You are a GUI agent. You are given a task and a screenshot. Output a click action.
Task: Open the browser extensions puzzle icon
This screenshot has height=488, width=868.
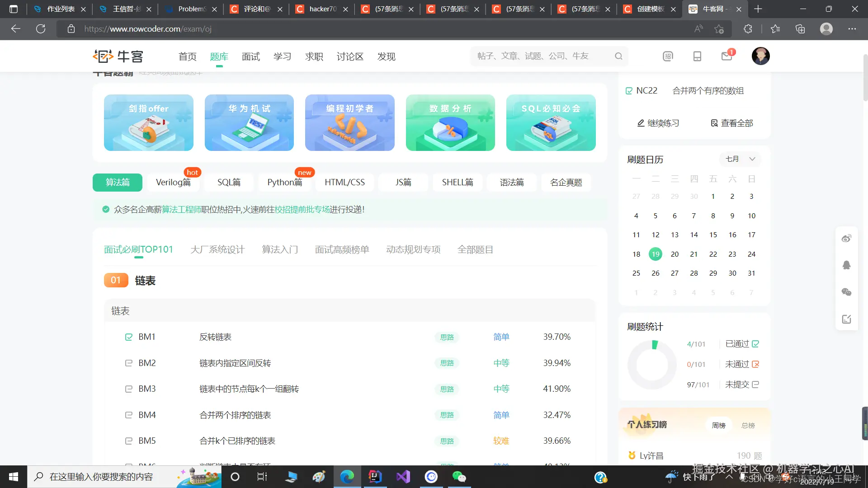[x=748, y=29]
